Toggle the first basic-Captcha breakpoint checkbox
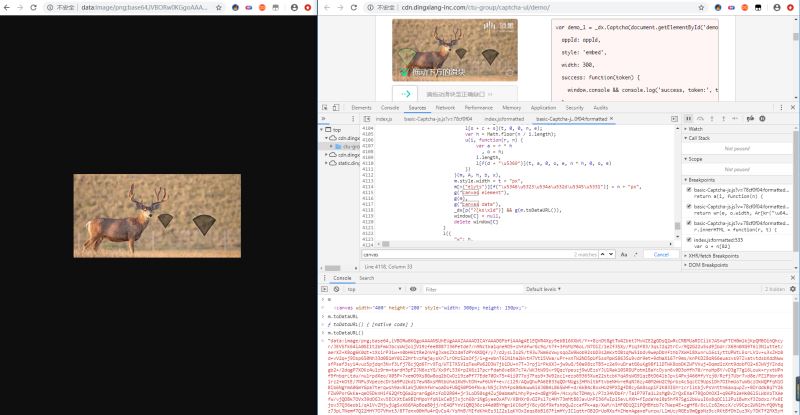The image size is (800, 415). pyautogui.click(x=689, y=189)
